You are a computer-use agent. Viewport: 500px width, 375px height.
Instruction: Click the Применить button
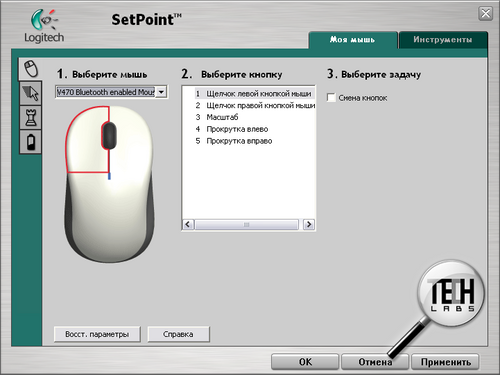[x=446, y=362]
